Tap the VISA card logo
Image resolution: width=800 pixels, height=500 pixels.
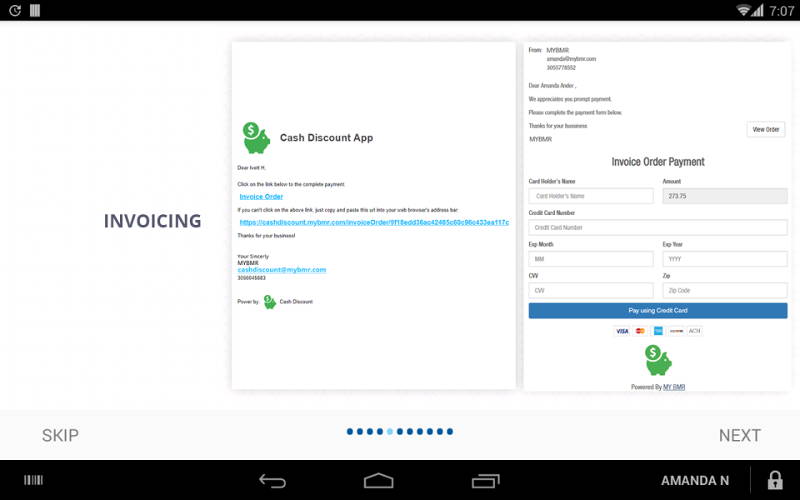coord(622,331)
